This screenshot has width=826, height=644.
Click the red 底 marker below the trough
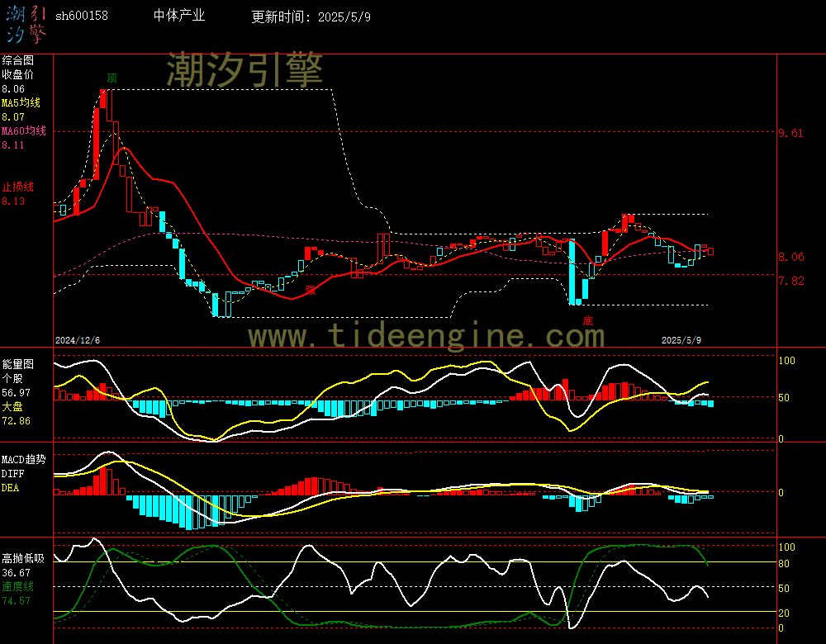point(588,320)
